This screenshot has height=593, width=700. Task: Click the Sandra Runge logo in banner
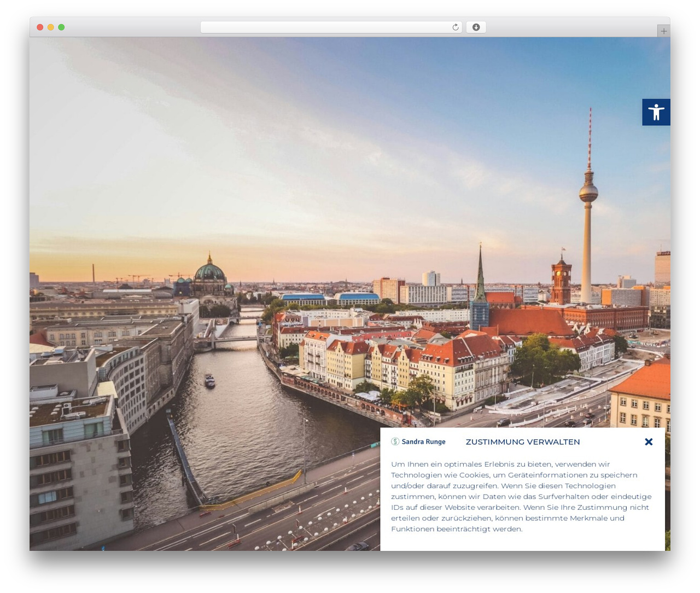tap(418, 441)
